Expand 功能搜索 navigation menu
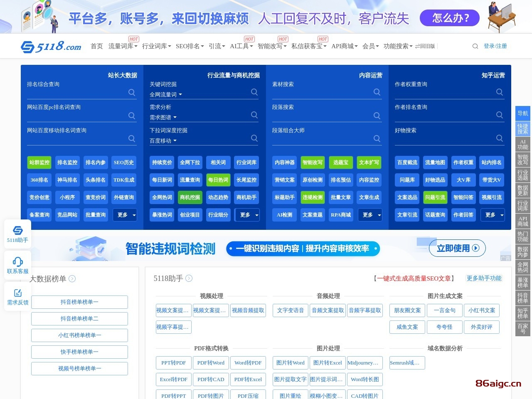The width and height of the screenshot is (532, 399). tap(398, 46)
